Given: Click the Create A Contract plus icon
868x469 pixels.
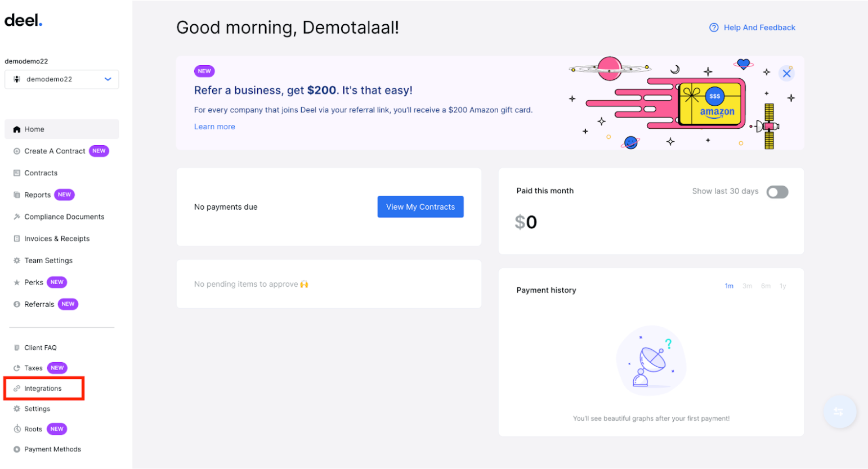Looking at the screenshot, I should (17, 151).
